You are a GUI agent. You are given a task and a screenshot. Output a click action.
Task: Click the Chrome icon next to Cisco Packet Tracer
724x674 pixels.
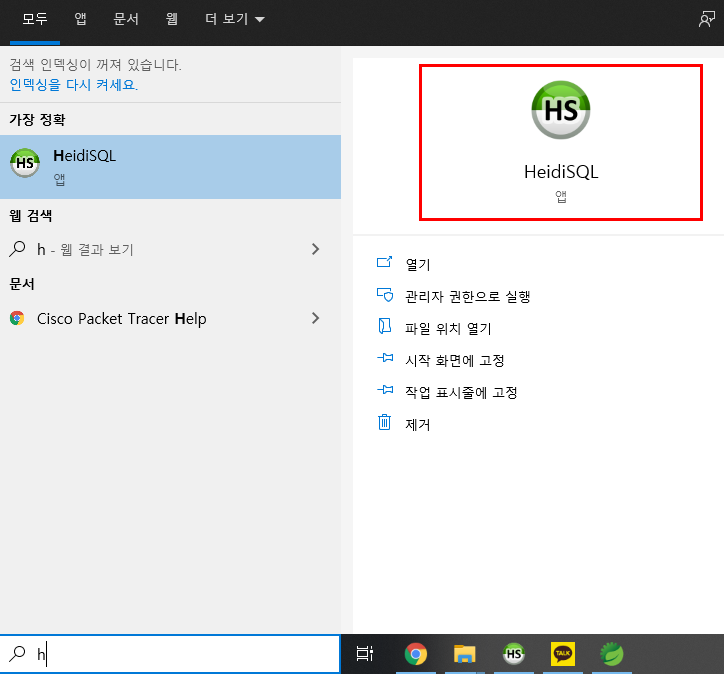(17, 319)
